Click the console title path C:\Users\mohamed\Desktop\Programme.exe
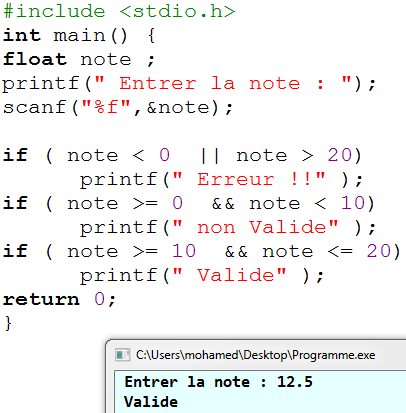This screenshot has height=413, width=406. tap(255, 355)
